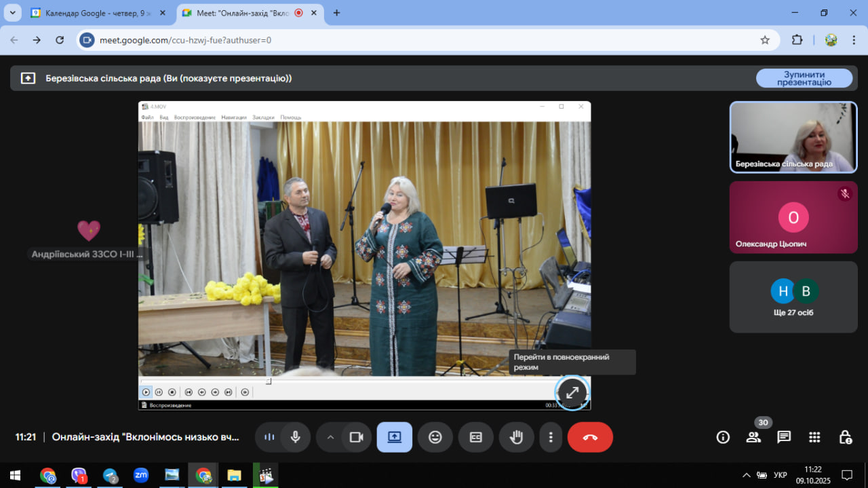868x488 pixels.
Task: Click Зупинити презентацію button
Action: pos(804,78)
